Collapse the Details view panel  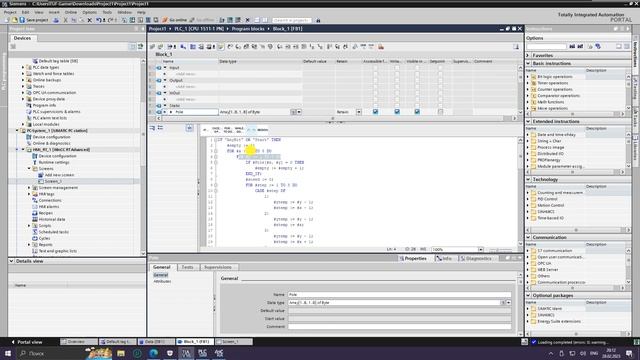coord(11,261)
